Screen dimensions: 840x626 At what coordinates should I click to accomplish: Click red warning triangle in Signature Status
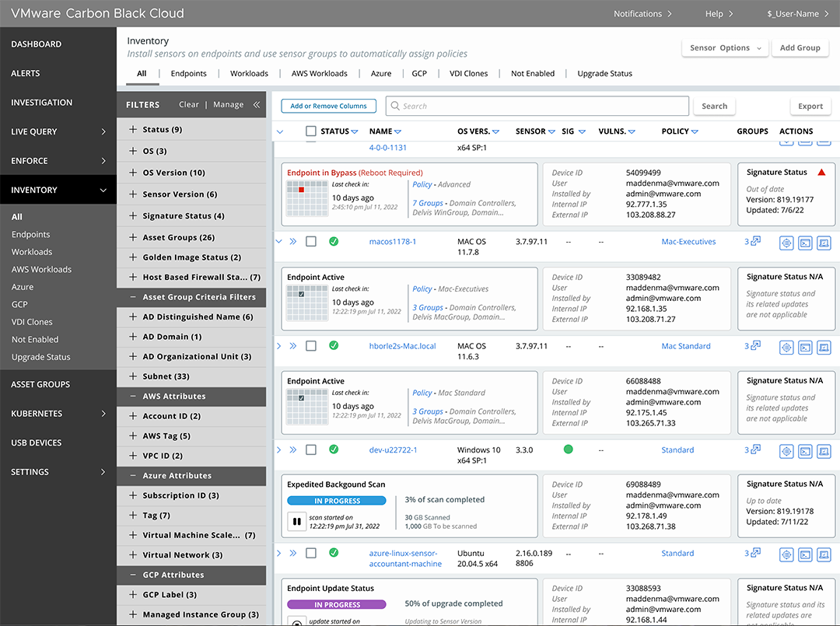point(821,173)
